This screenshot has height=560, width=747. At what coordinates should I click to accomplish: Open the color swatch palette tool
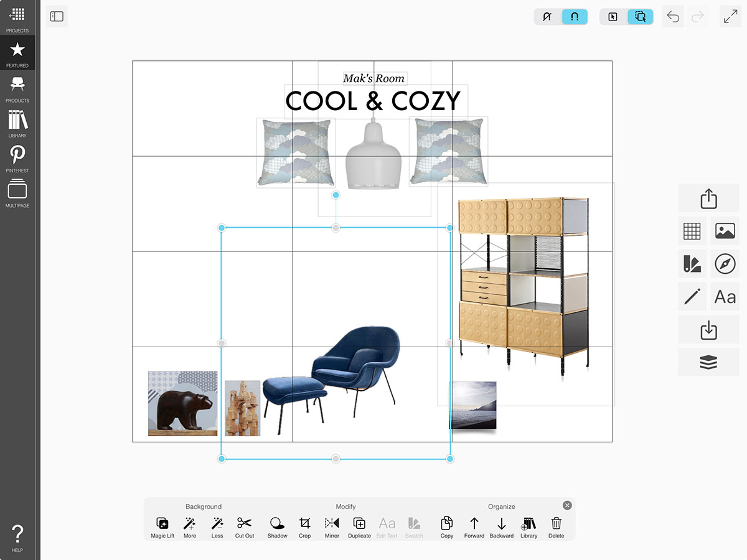point(692,264)
